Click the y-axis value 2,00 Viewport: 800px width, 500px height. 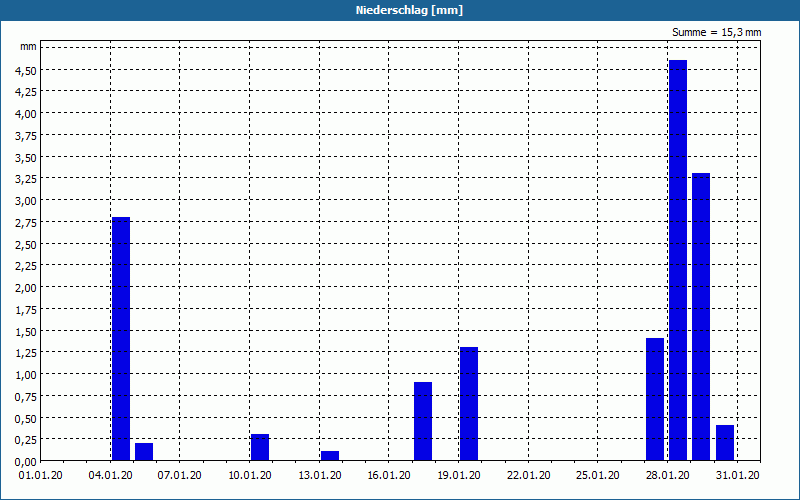26,288
